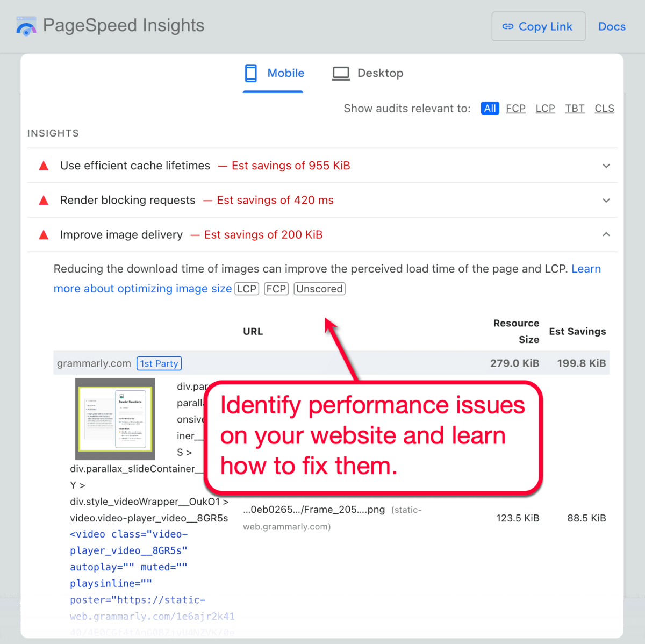Click the warning triangle beside Render blocking requests

tap(43, 200)
